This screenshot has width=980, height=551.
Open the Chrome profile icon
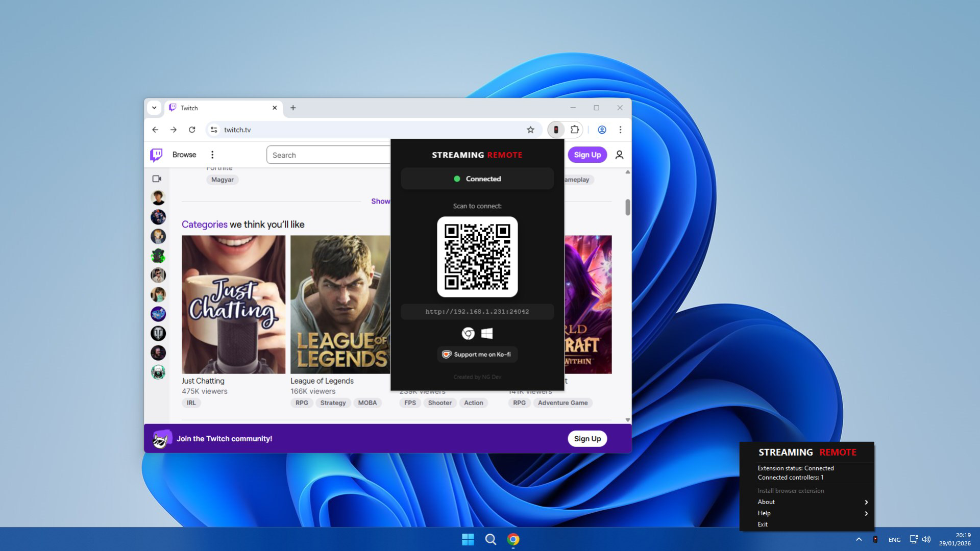pyautogui.click(x=602, y=130)
